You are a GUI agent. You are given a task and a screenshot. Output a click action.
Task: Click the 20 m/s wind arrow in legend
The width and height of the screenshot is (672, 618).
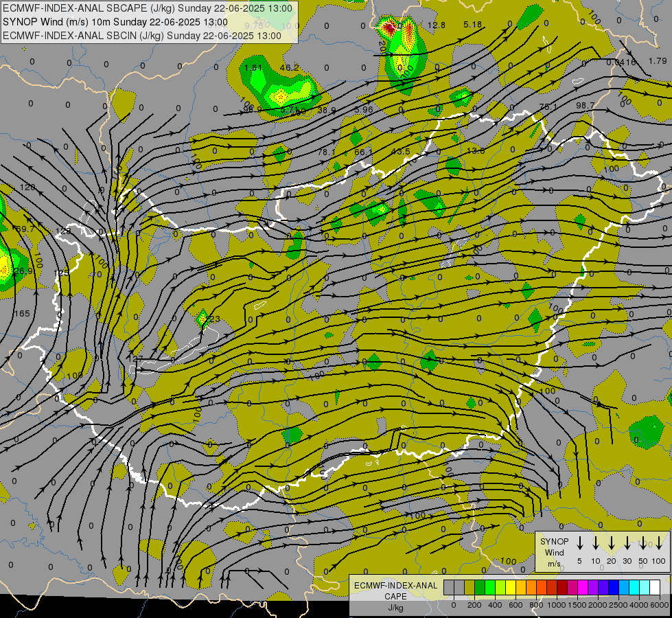click(x=612, y=543)
